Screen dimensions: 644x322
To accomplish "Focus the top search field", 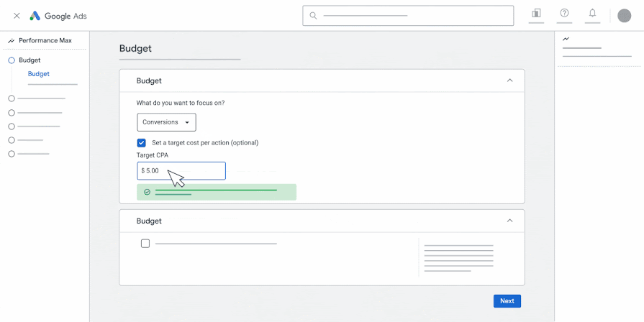I will coord(408,16).
